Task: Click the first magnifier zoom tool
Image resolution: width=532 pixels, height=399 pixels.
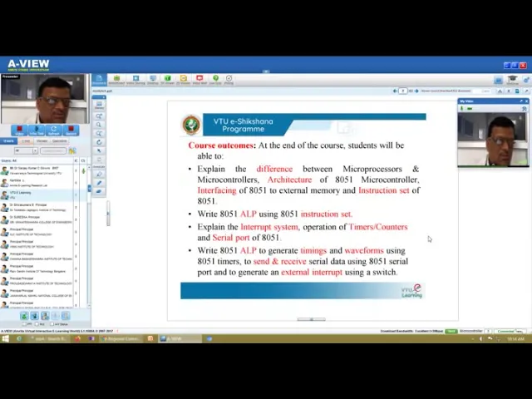Action: click(x=99, y=116)
